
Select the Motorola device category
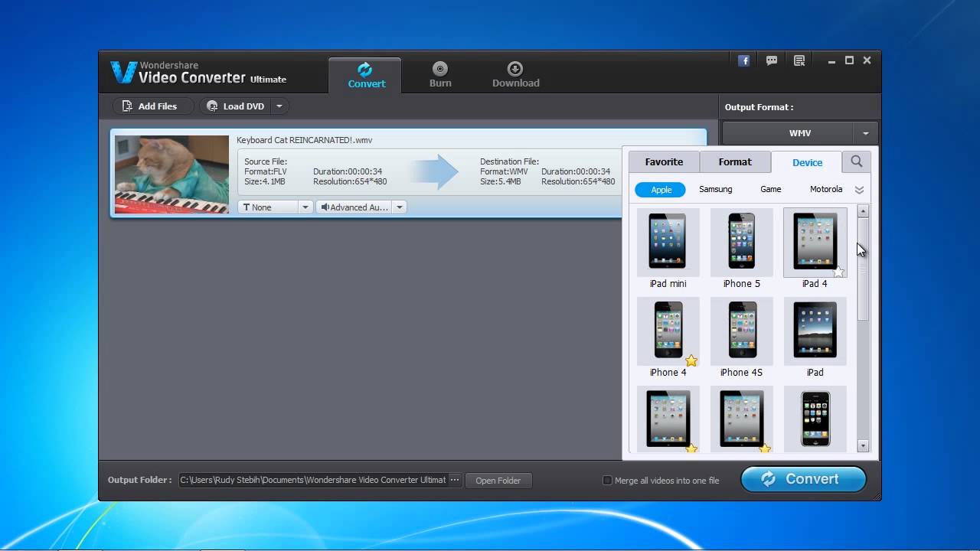coord(826,190)
